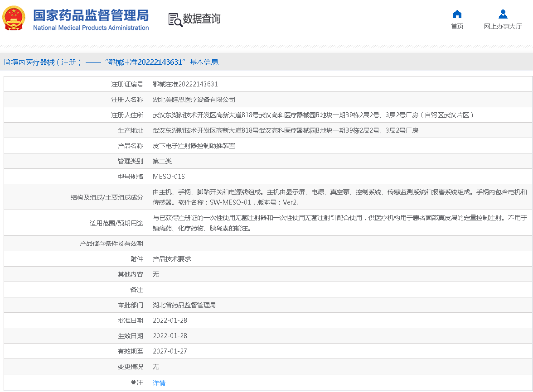Click the lightbulb icon beside 注
The height and width of the screenshot is (392, 533).
pyautogui.click(x=133, y=383)
